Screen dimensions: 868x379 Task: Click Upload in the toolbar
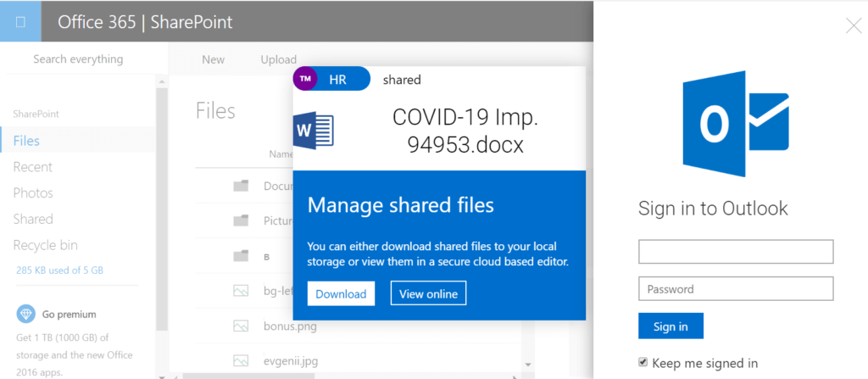(x=278, y=59)
